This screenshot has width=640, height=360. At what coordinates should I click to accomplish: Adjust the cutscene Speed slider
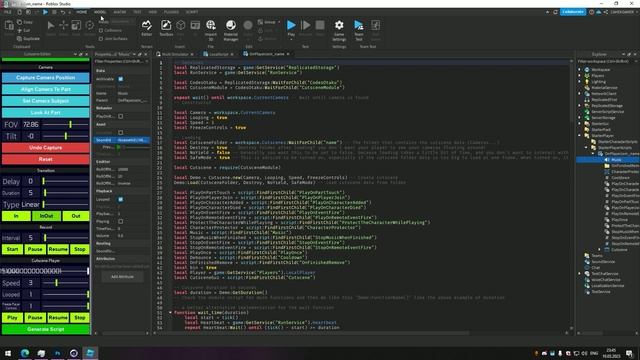click(x=66, y=283)
